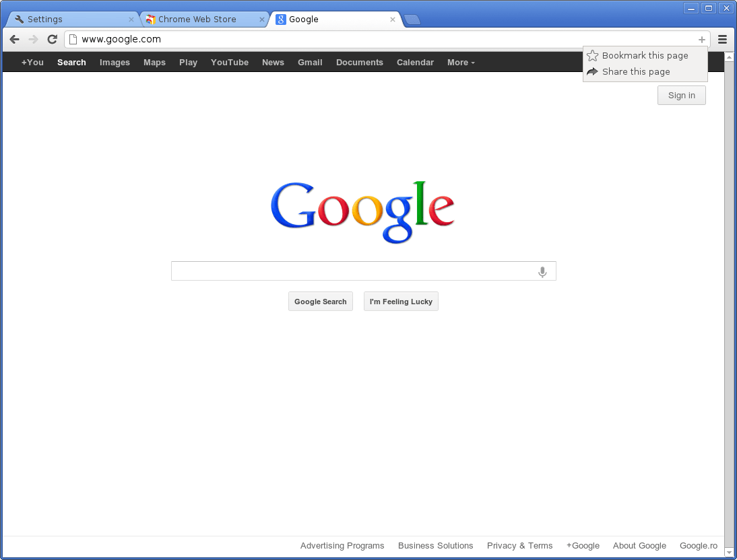Screen dimensions: 737x560
Task: Open Calendar in the Google bar
Action: coord(415,63)
